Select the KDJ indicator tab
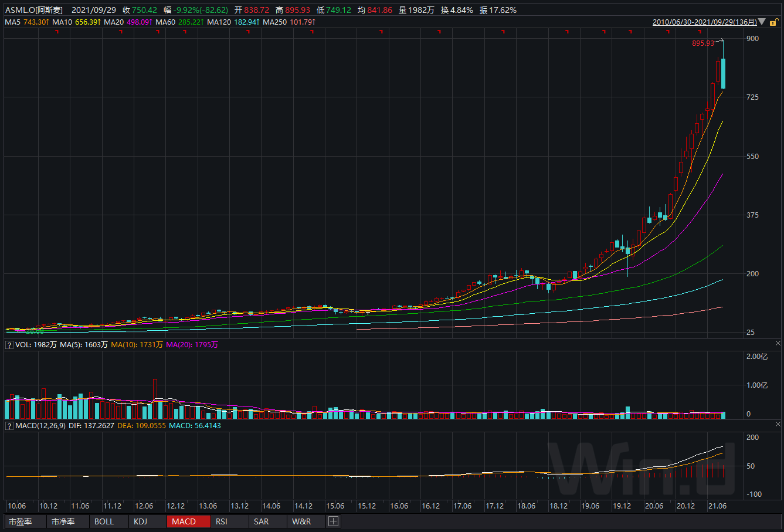This screenshot has height=532, width=784. (x=147, y=521)
